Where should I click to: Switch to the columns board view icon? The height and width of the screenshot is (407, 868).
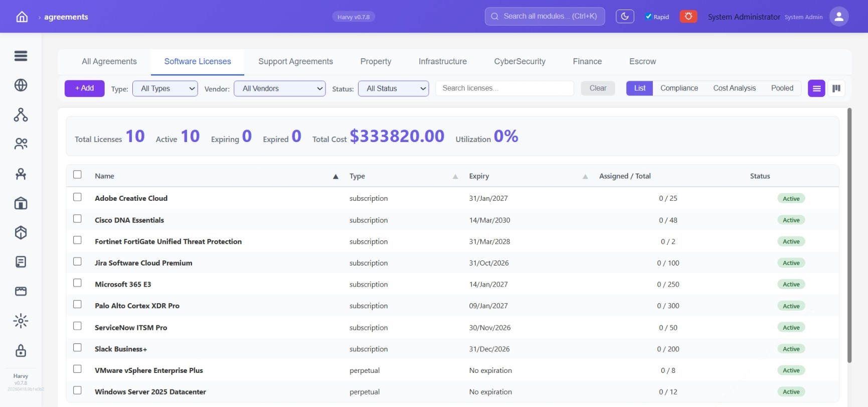(836, 88)
